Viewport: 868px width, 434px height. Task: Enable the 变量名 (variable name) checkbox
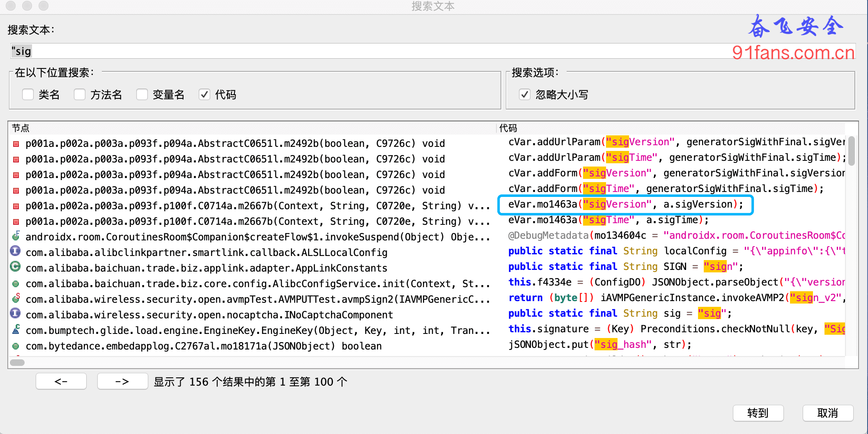click(142, 95)
